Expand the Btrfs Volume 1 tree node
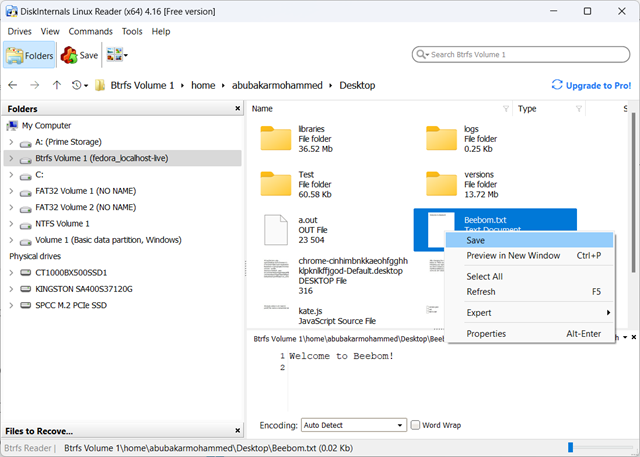This screenshot has width=640, height=457. [11, 158]
